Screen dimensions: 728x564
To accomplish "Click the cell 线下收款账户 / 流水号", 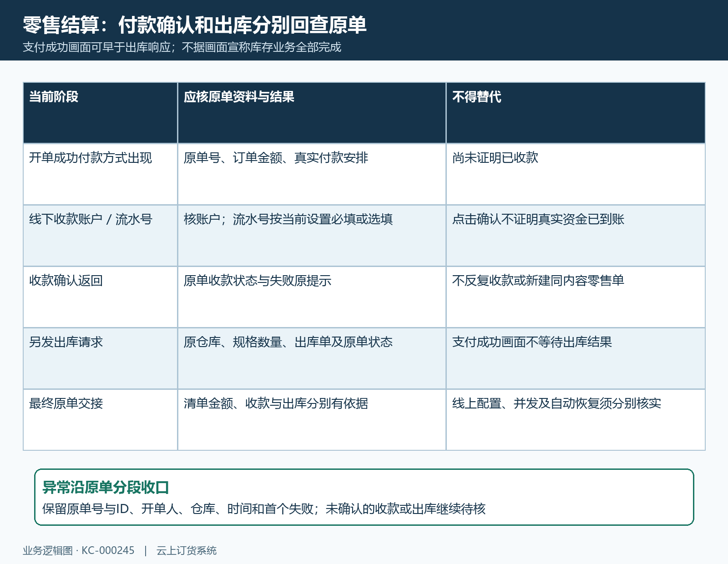I will point(100,236).
